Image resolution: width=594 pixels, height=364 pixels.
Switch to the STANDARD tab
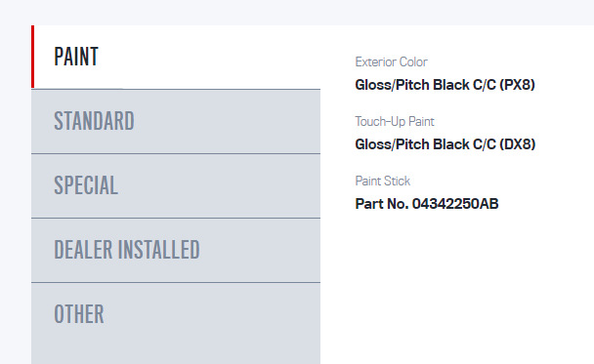(x=176, y=121)
